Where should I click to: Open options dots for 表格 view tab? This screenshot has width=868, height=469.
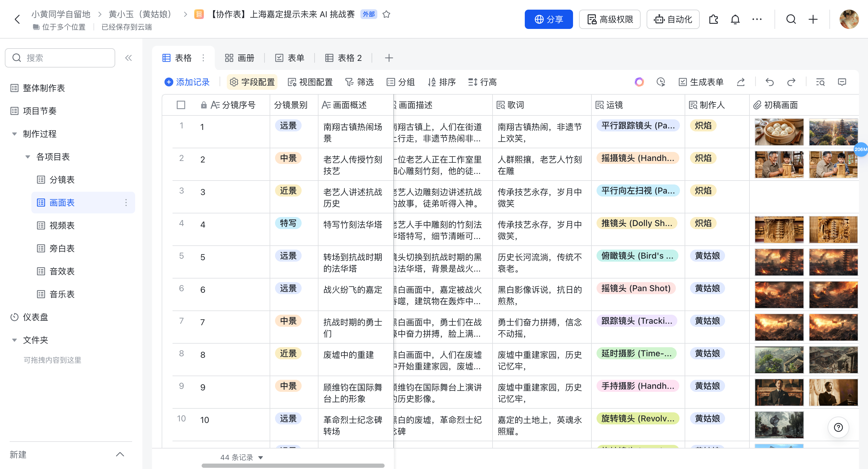[203, 58]
